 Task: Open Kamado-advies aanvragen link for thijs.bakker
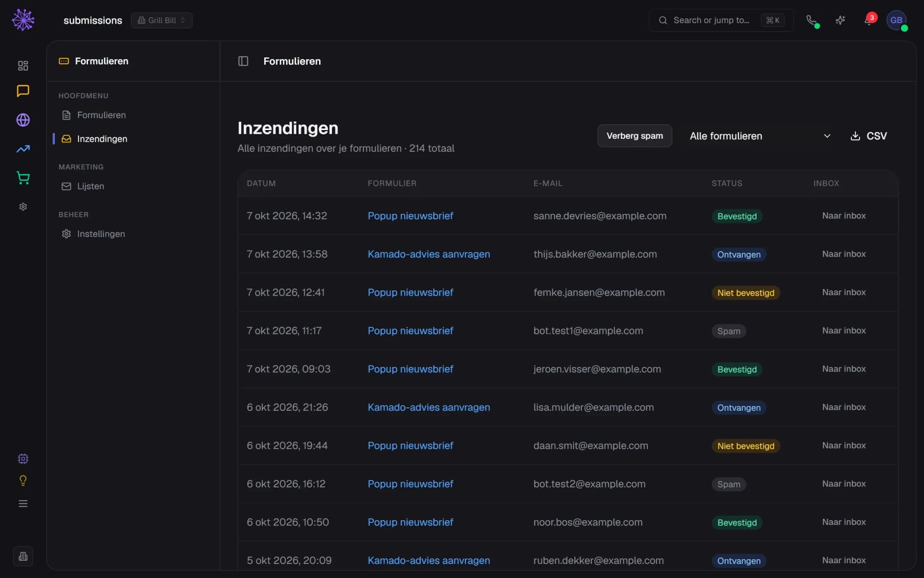(x=429, y=254)
